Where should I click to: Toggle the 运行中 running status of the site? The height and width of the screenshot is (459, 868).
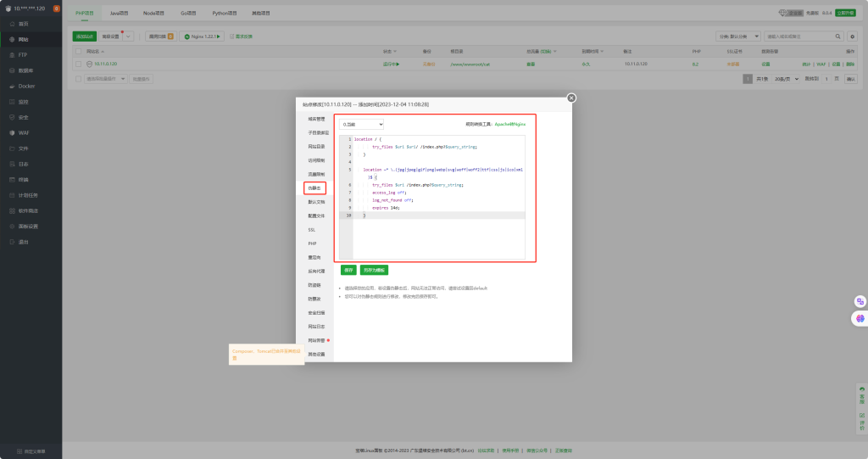coord(391,64)
